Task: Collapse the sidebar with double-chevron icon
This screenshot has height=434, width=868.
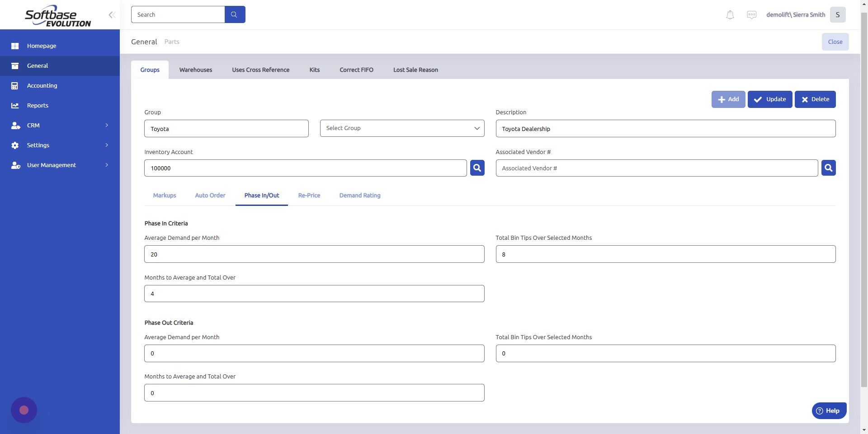Action: point(112,15)
